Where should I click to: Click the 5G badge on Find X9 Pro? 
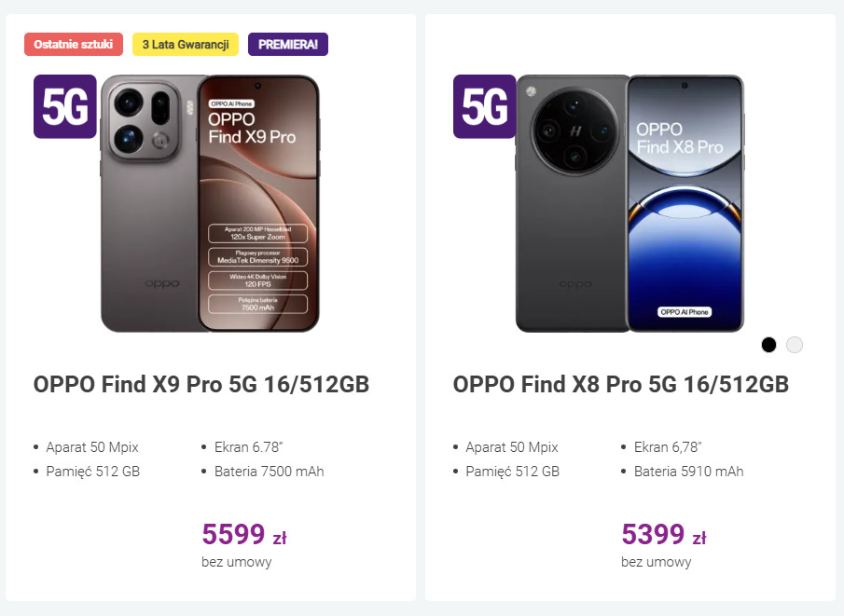[x=65, y=107]
